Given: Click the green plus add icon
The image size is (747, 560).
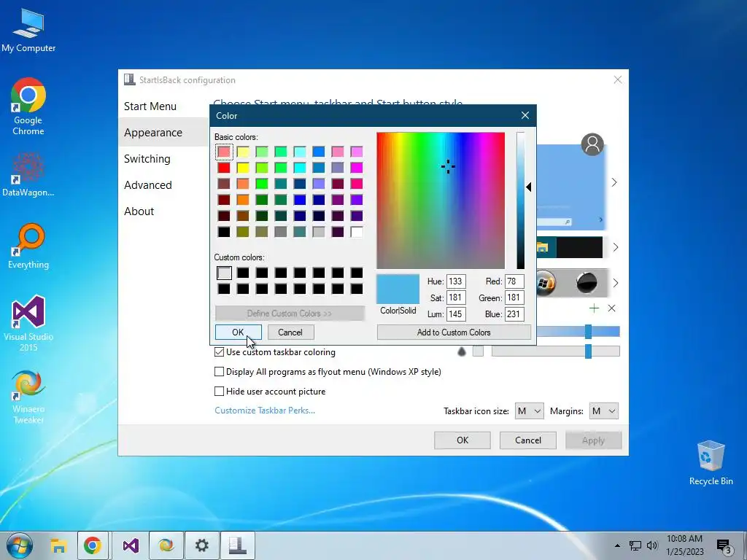Looking at the screenshot, I should pyautogui.click(x=594, y=308).
